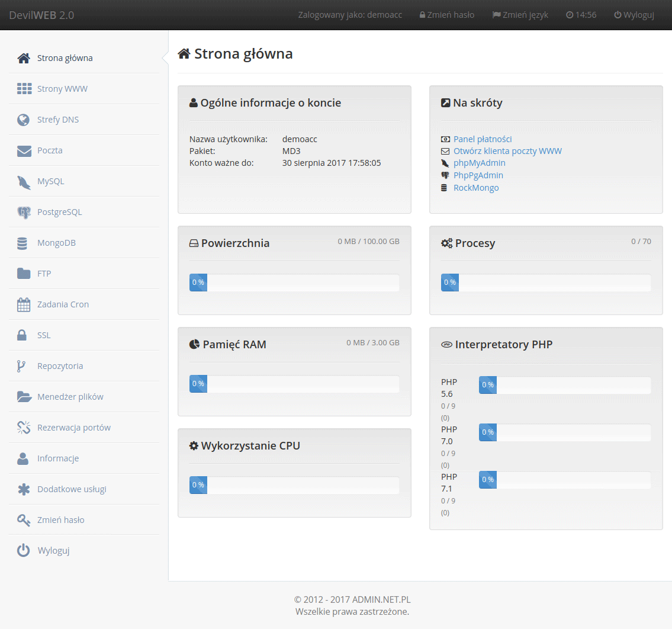Click the PostgreSQL elephant icon in sidebar
Screen dimensions: 672x629
point(24,213)
